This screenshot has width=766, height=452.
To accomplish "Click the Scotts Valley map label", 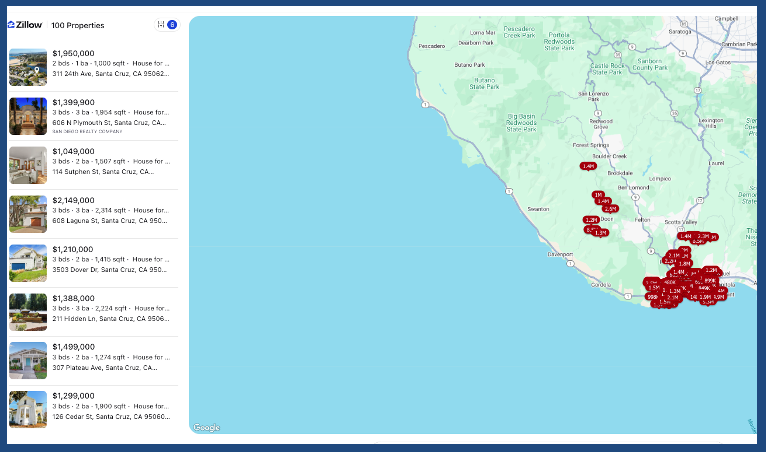I will (x=681, y=222).
